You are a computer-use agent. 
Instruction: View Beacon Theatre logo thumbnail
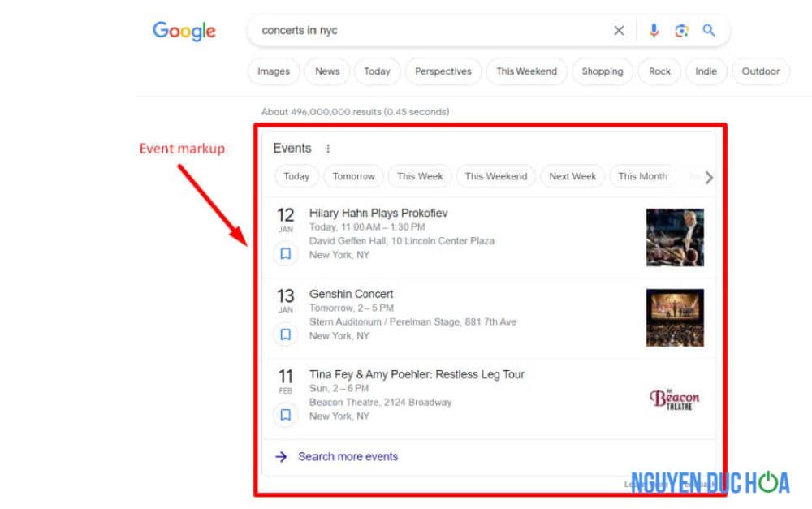(675, 399)
